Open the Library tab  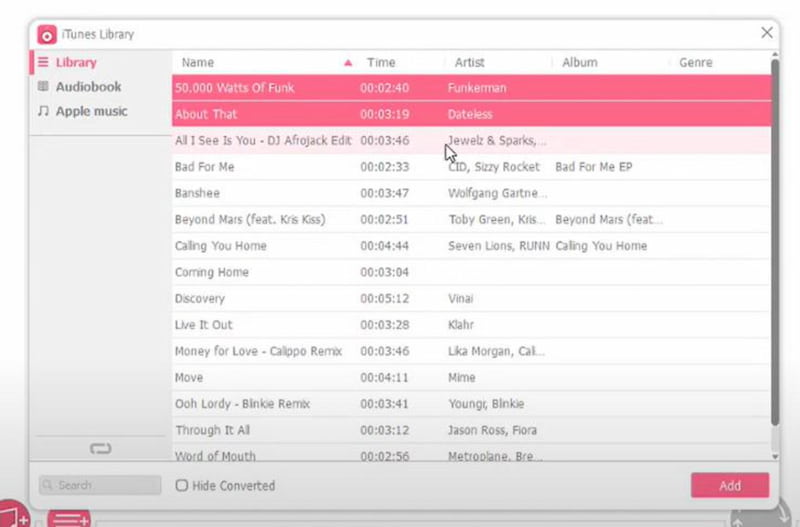(x=76, y=62)
